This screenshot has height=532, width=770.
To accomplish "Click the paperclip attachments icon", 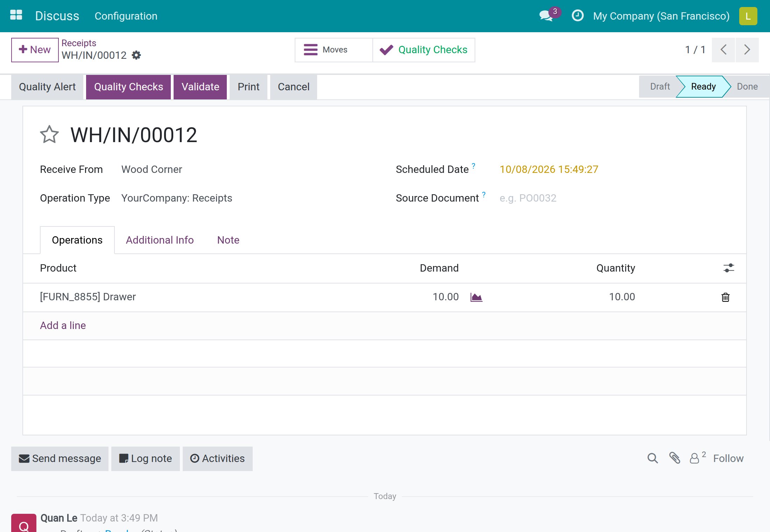I will (675, 458).
